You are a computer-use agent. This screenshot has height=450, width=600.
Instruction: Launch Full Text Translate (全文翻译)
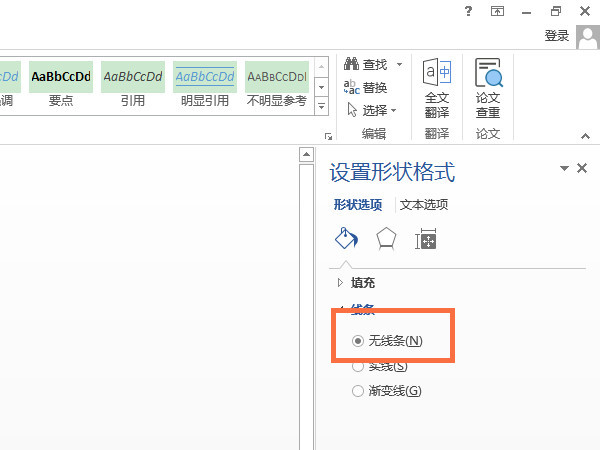(x=437, y=89)
